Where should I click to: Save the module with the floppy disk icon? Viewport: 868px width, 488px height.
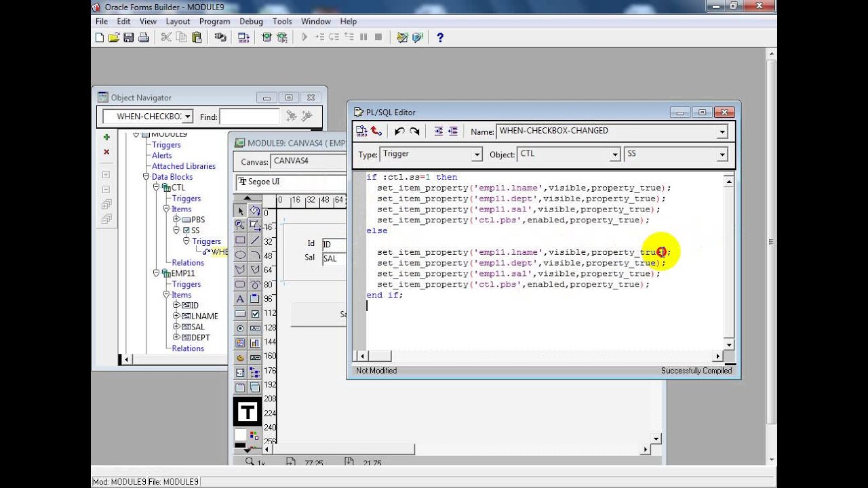(129, 37)
